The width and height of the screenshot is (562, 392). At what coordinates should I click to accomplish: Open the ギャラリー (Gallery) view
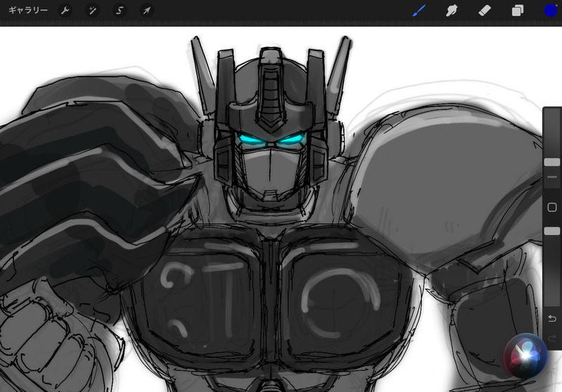pos(28,11)
